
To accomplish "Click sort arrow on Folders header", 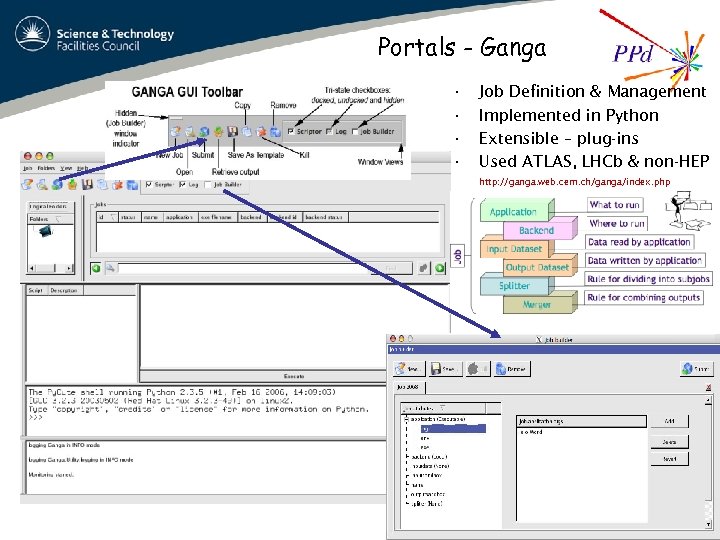I will pyautogui.click(x=58, y=219).
